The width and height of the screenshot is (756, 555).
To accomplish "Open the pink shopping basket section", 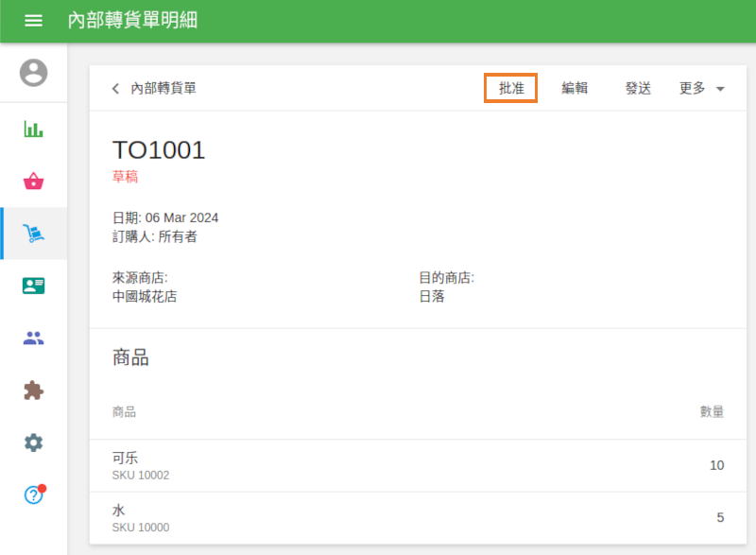I will [33, 182].
